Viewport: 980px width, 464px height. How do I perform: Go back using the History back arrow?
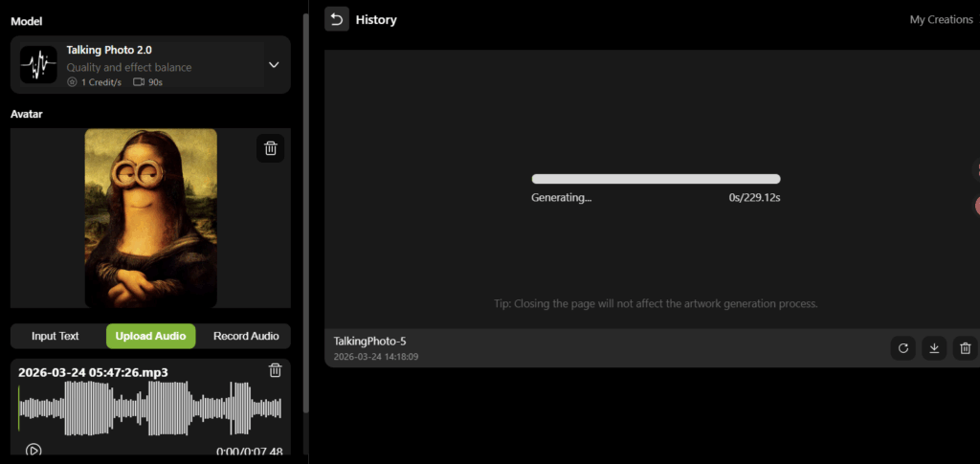(x=337, y=19)
